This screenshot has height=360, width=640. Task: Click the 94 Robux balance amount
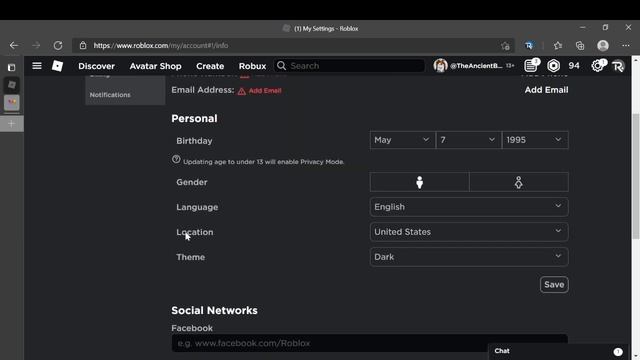tap(574, 66)
